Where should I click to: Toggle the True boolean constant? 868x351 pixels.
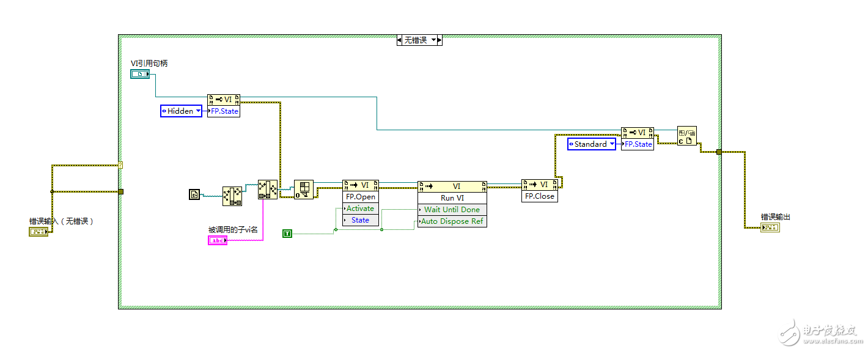tap(287, 232)
